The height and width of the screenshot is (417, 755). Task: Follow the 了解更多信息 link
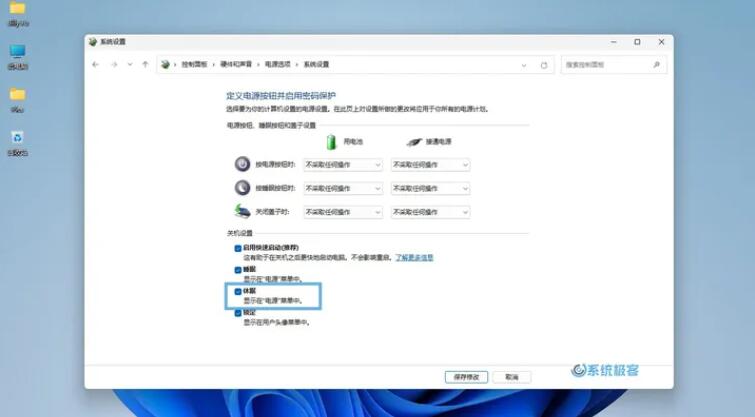(414, 258)
